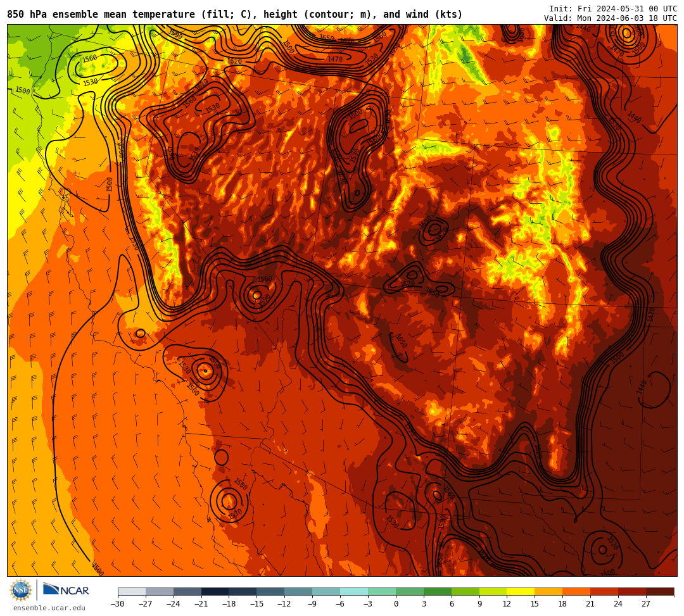Pick the orange swatch between 18 and 21
The image size is (684, 616).
[x=577, y=591]
